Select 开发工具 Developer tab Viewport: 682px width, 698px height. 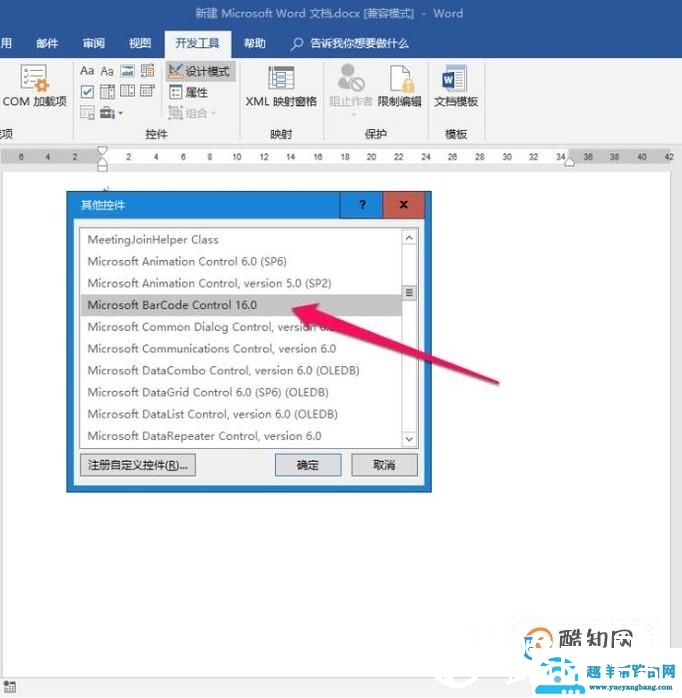point(198,44)
